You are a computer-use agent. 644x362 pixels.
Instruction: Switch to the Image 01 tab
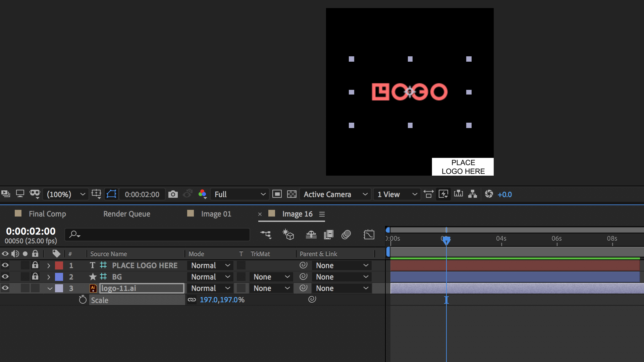coord(216,214)
